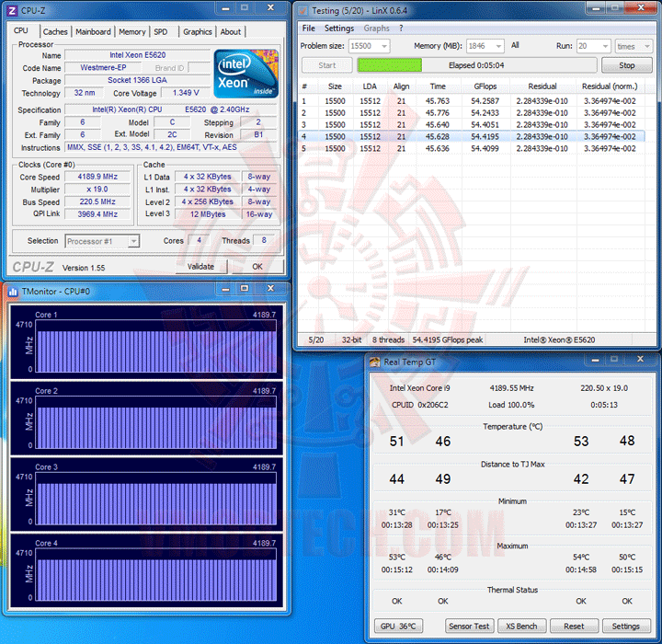Click the Load 100.0% readout

coord(511,405)
